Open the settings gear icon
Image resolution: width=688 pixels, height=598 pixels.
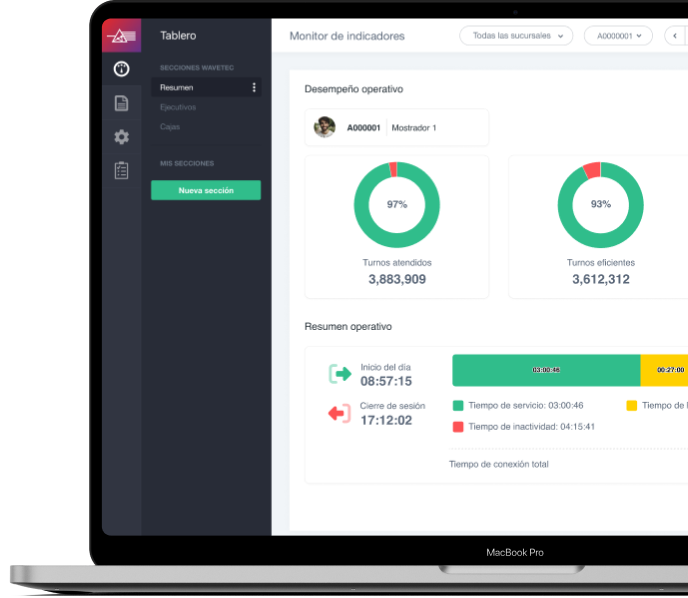[x=121, y=137]
